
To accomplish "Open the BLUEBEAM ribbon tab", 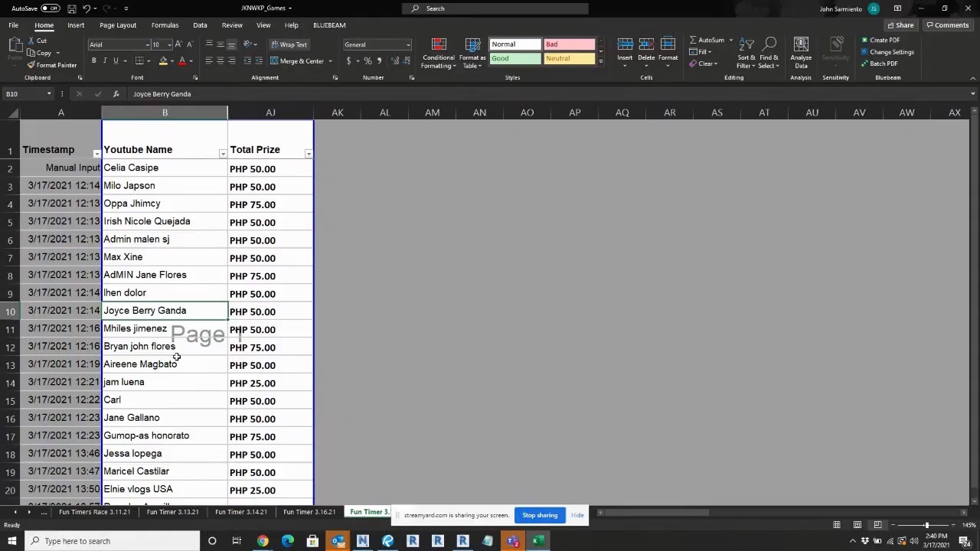I will (x=329, y=25).
